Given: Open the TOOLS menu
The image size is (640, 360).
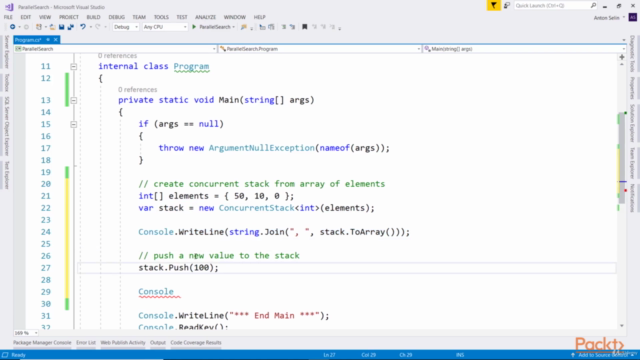Looking at the screenshot, I should (x=161, y=17).
